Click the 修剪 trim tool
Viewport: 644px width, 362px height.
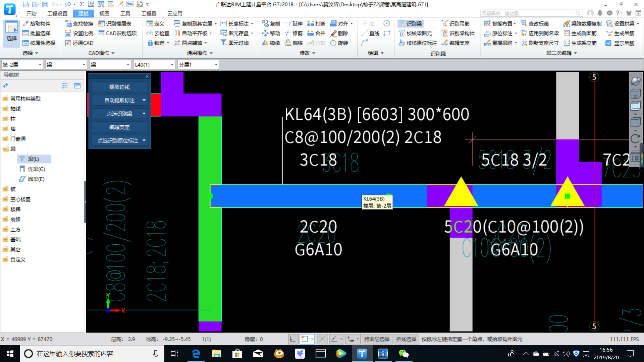[x=293, y=33]
